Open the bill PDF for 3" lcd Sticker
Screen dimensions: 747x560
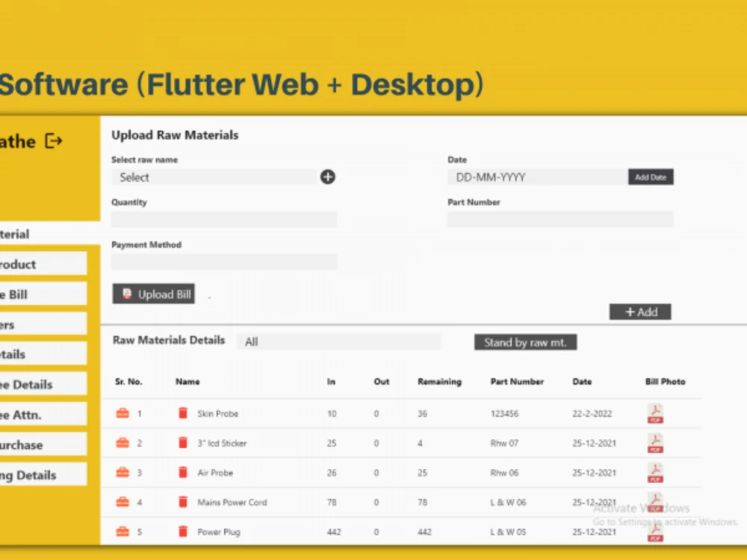coord(656,443)
